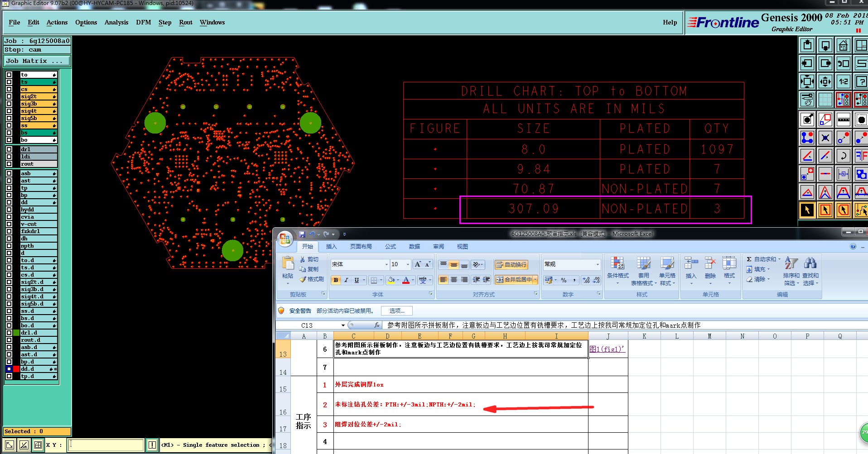Viewport: 868px width, 454px height.
Task: Click the zoom in icon in Genesis
Action: (x=807, y=81)
